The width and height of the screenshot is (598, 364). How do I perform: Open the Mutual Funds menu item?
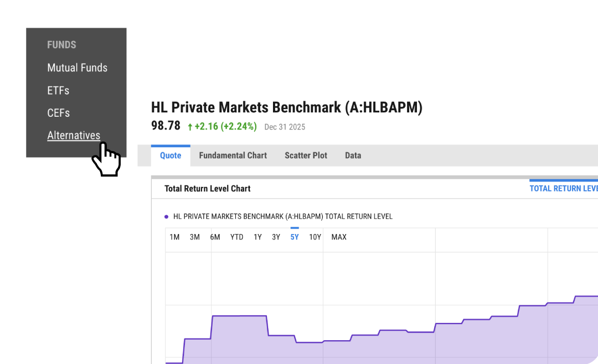(77, 68)
